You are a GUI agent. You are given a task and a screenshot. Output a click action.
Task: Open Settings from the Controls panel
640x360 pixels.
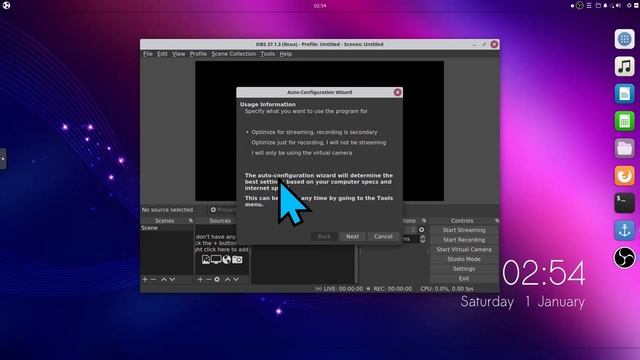click(x=464, y=269)
